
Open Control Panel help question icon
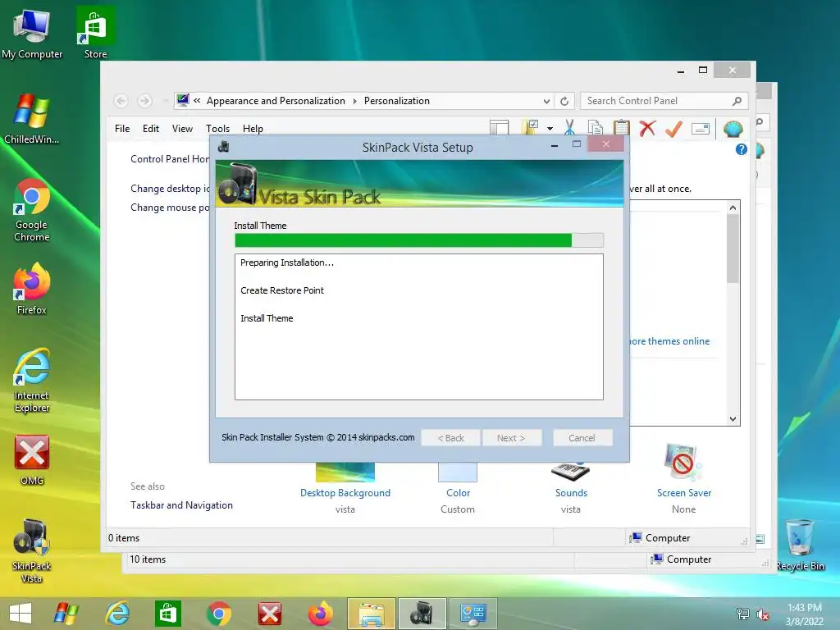pos(742,149)
